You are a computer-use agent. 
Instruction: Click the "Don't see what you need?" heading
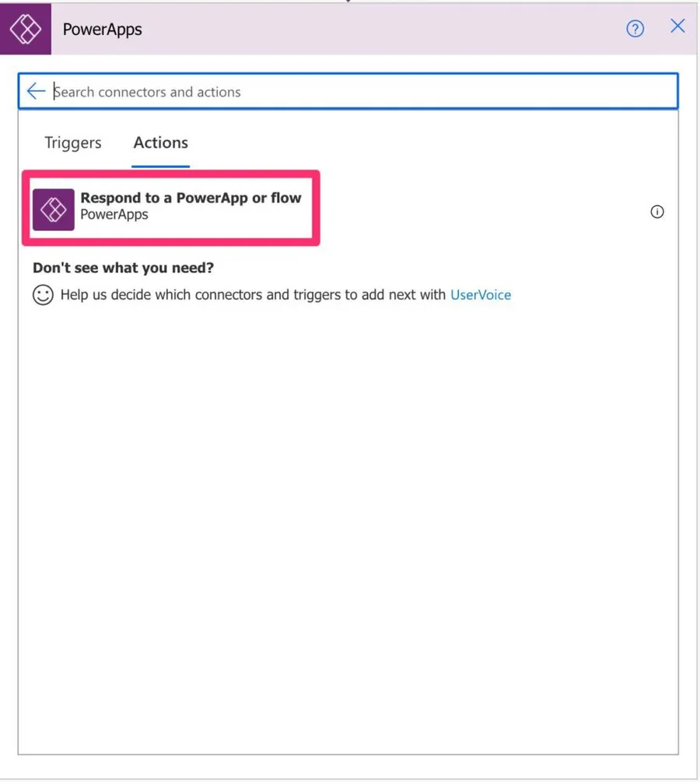click(123, 268)
